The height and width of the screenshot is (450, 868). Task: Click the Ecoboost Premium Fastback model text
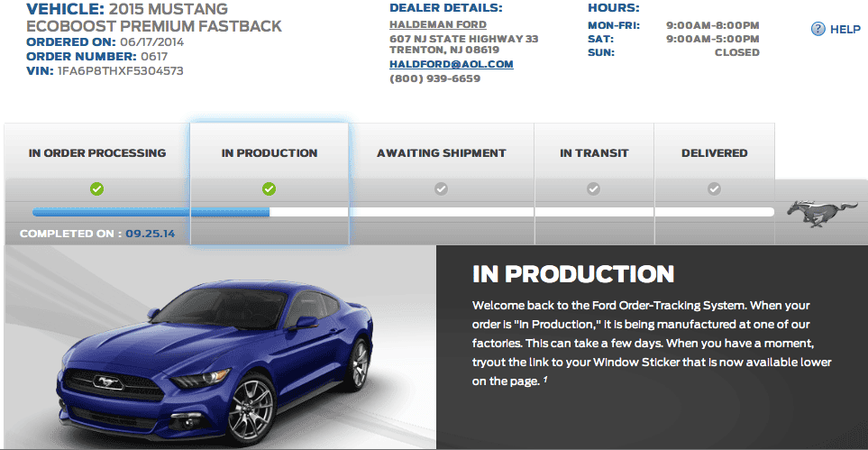click(154, 26)
